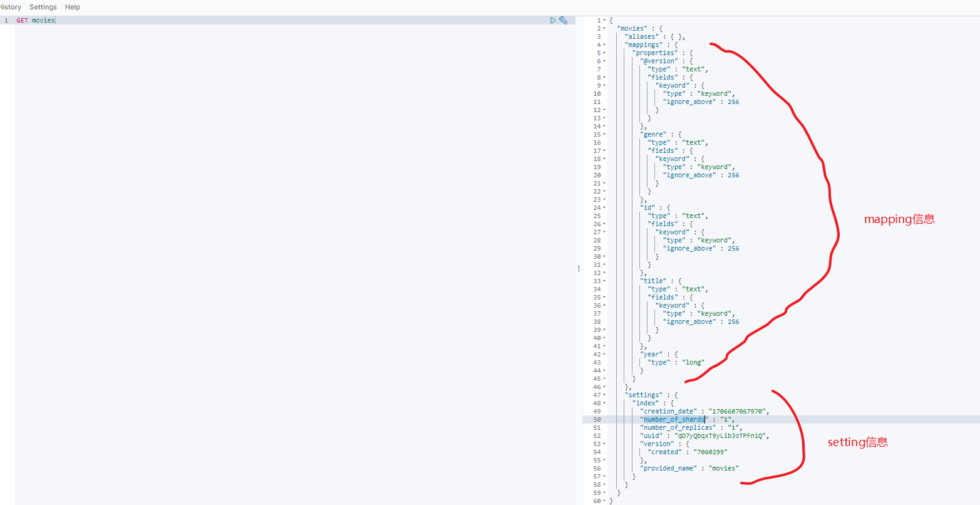980x505 pixels.
Task: Click the "mappings" key text
Action: (643, 44)
